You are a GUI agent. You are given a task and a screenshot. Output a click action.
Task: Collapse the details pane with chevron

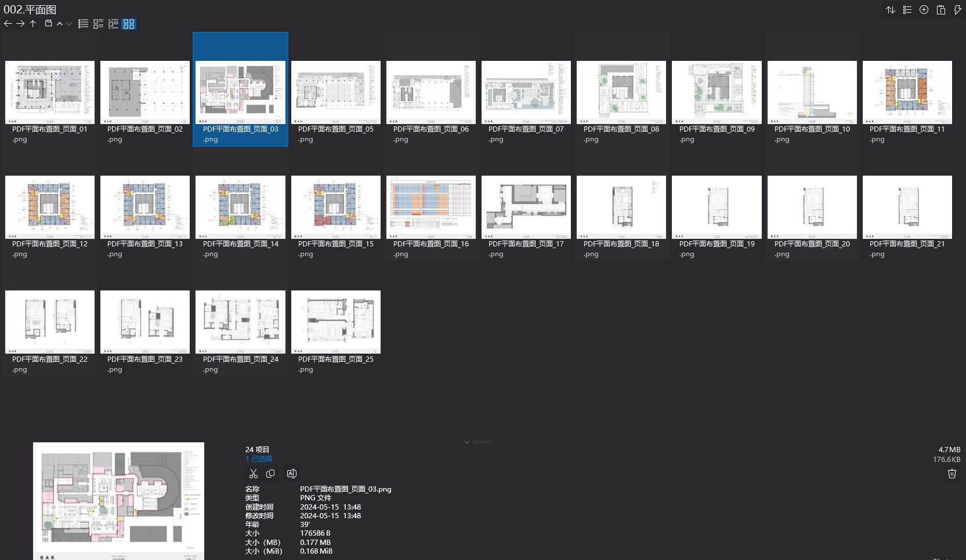point(467,442)
